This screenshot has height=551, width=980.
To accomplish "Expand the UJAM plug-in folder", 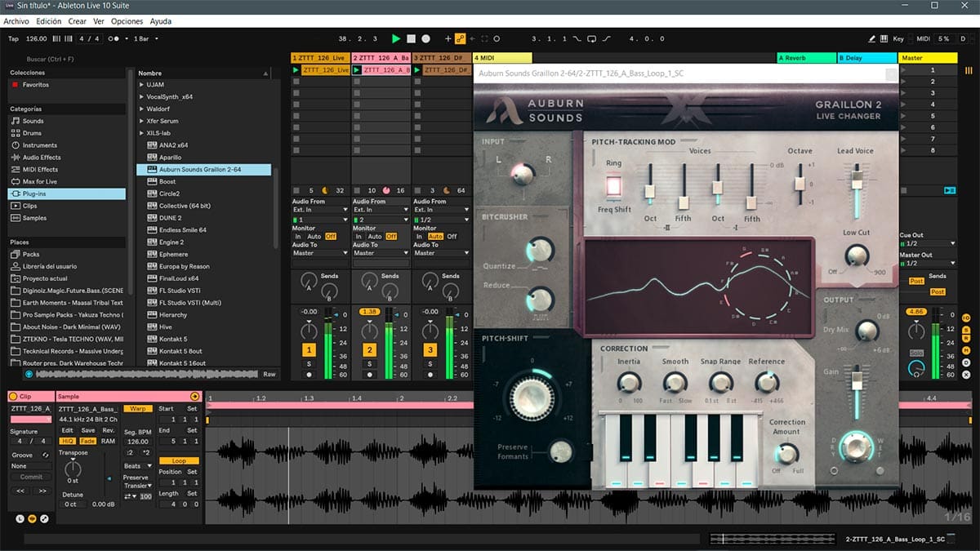I will (x=142, y=85).
